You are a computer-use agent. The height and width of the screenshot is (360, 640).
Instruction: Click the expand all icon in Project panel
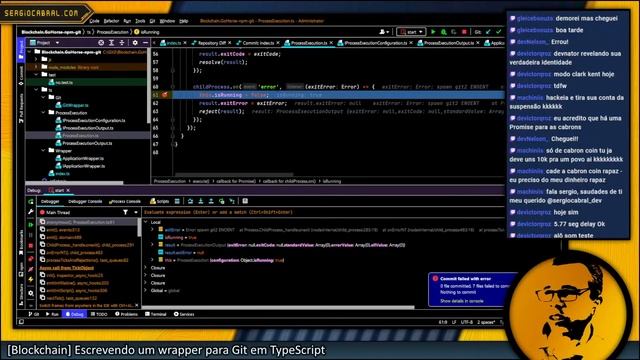pos(111,42)
